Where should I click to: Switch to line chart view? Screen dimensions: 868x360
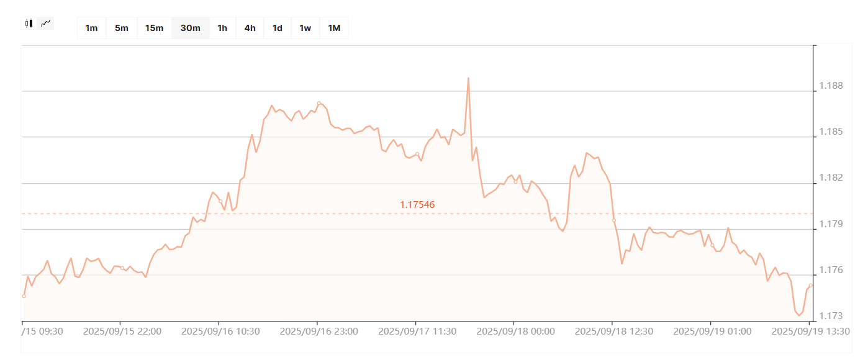pos(46,24)
